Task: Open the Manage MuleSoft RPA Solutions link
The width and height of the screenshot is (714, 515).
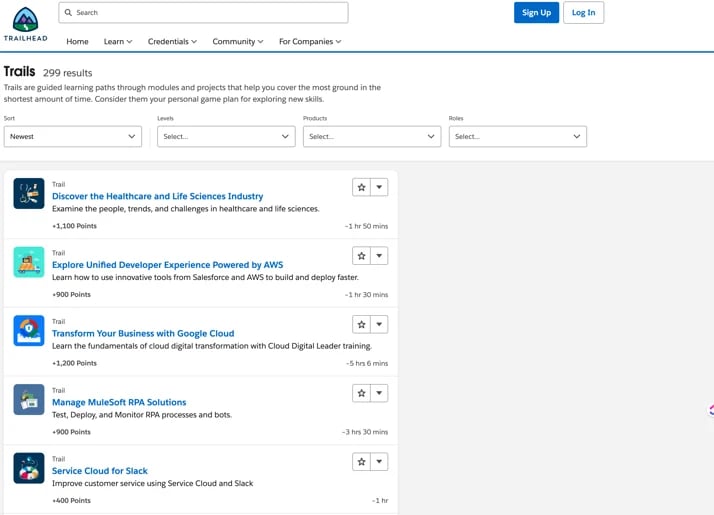Action: click(119, 402)
